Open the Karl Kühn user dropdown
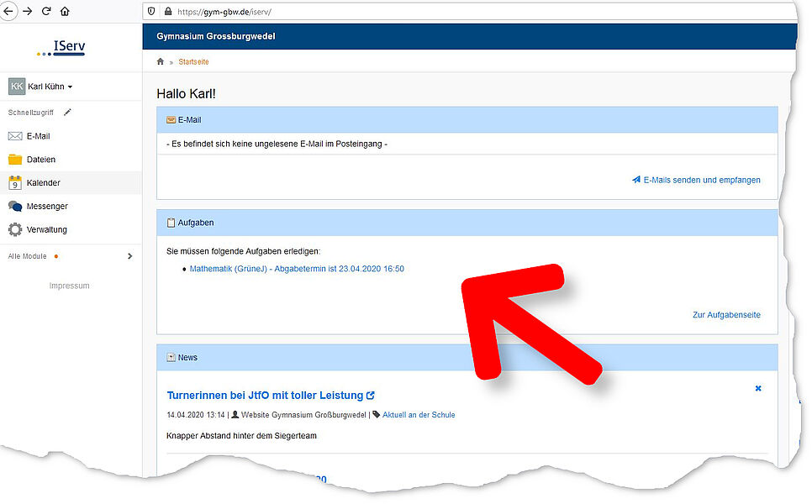 coord(50,87)
